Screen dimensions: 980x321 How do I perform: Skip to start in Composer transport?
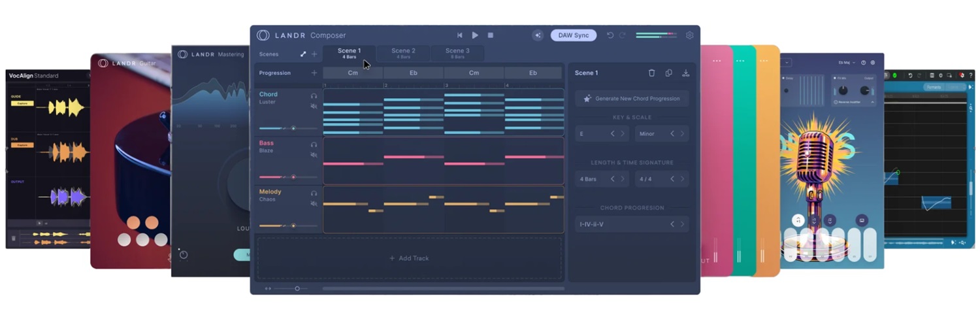(459, 35)
